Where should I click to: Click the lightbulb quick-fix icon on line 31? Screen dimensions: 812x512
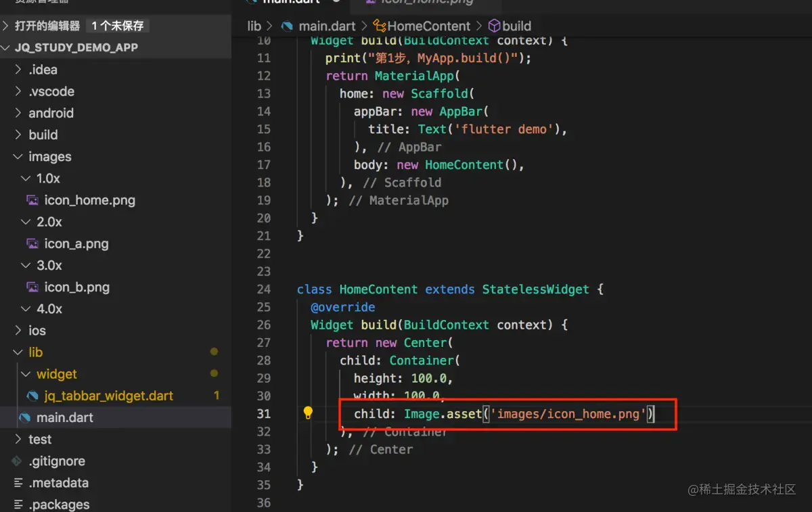(x=308, y=413)
